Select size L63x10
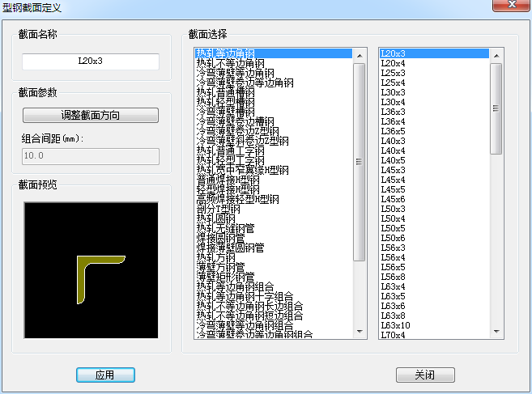 [434, 326]
